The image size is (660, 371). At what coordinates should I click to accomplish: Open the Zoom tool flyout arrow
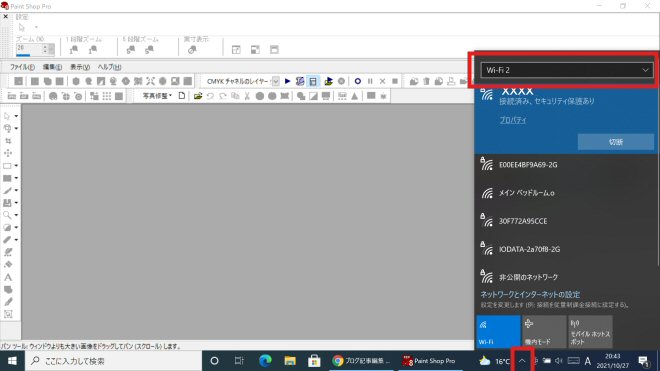tap(16, 215)
